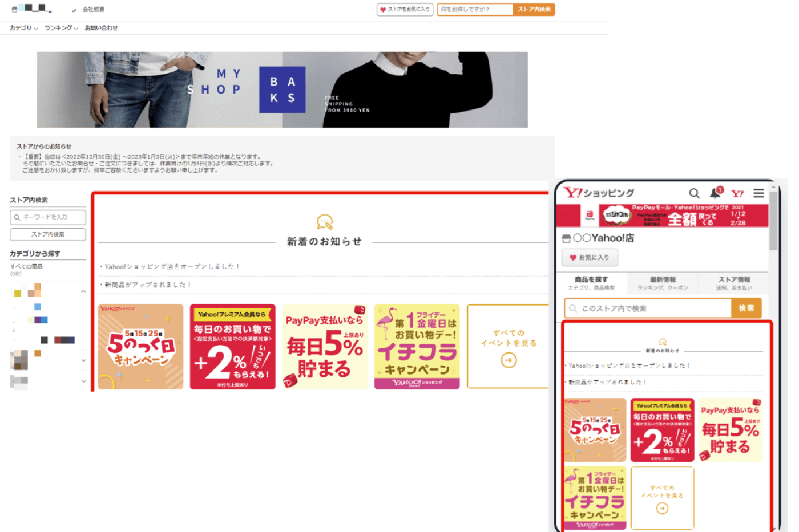Image resolution: width=799 pixels, height=532 pixels.
Task: Click the mobile すべてのイベントを見る button
Action: (662, 498)
